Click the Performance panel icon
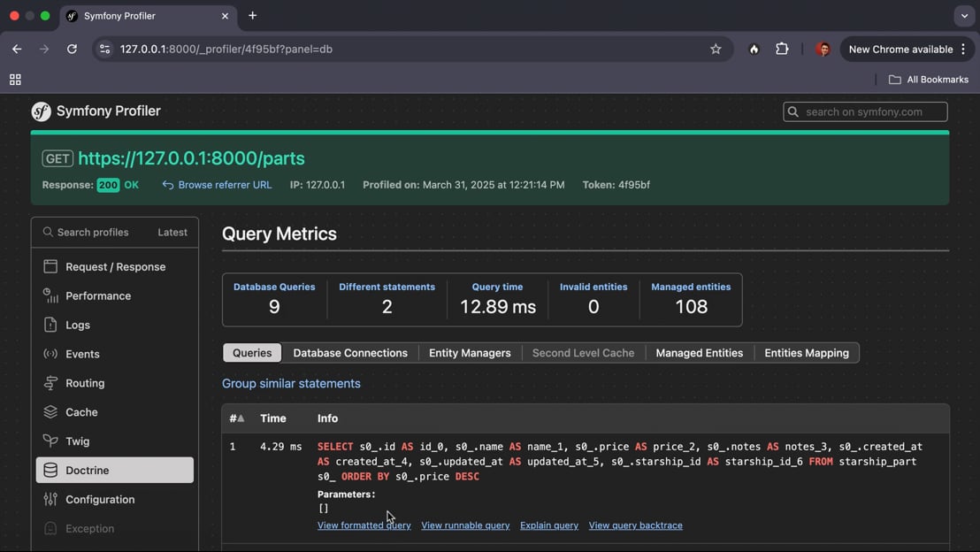The image size is (980, 552). click(50, 295)
